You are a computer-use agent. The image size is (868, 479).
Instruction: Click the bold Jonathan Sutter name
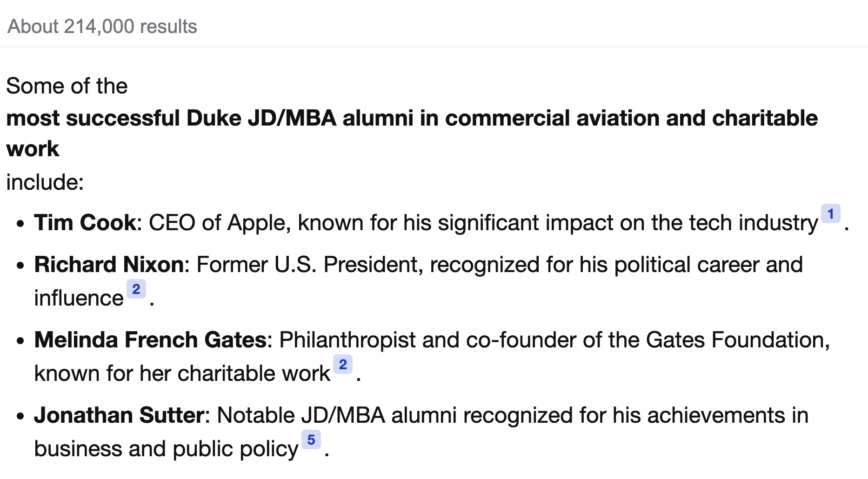coord(119,415)
